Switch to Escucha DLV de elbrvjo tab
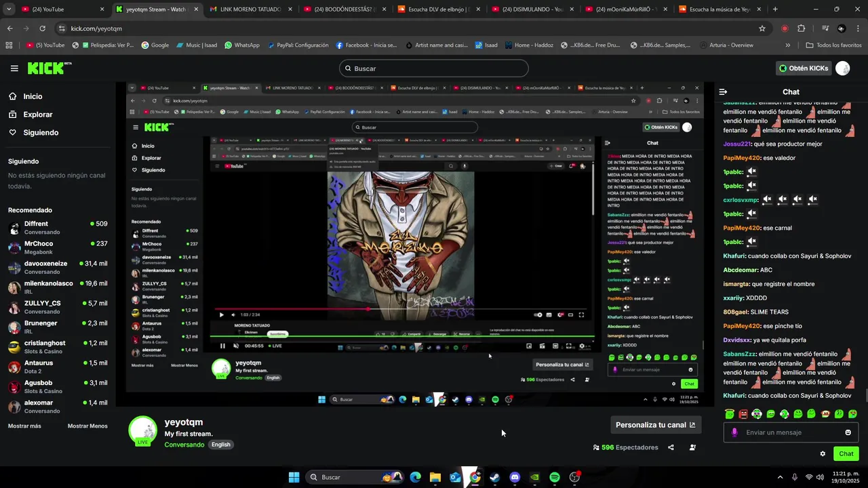 437,9
